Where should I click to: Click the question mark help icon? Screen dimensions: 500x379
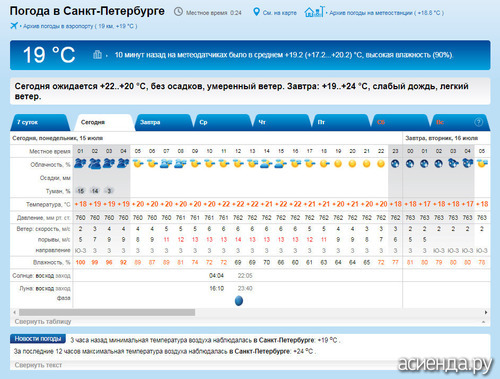[478, 122]
